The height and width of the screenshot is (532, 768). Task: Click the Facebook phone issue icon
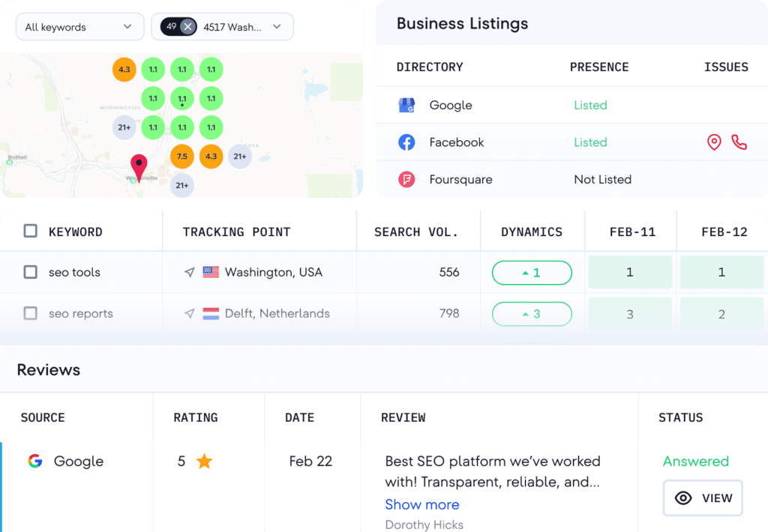click(x=739, y=142)
